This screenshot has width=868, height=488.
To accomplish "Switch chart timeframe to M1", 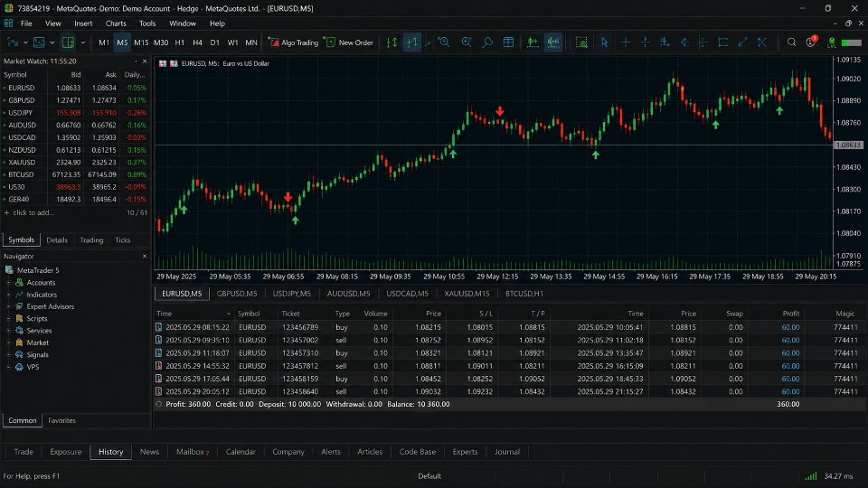I will click(103, 42).
